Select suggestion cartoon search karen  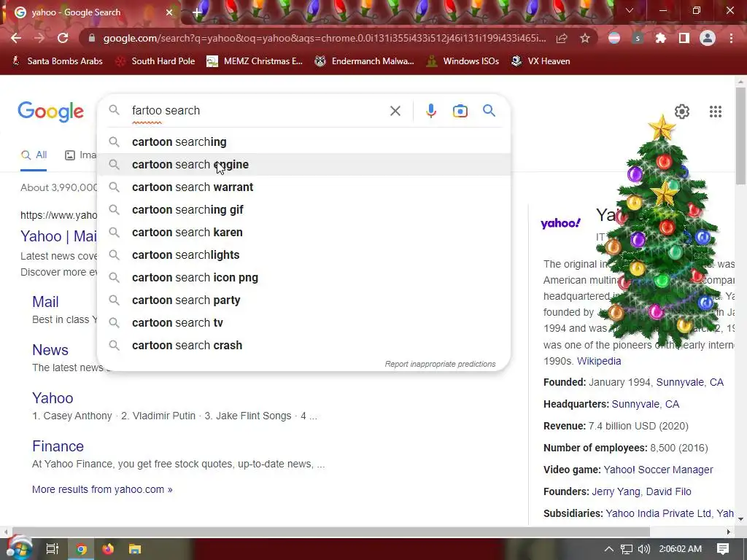point(303,233)
